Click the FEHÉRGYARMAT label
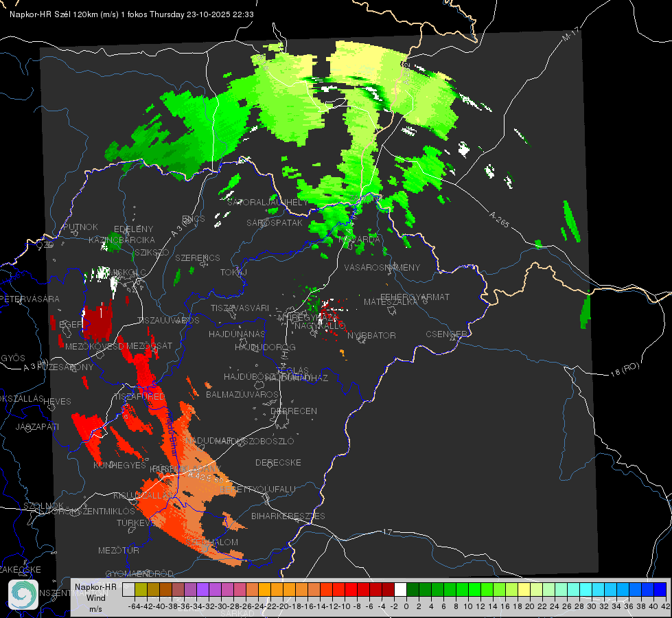672x618 pixels. (415, 297)
